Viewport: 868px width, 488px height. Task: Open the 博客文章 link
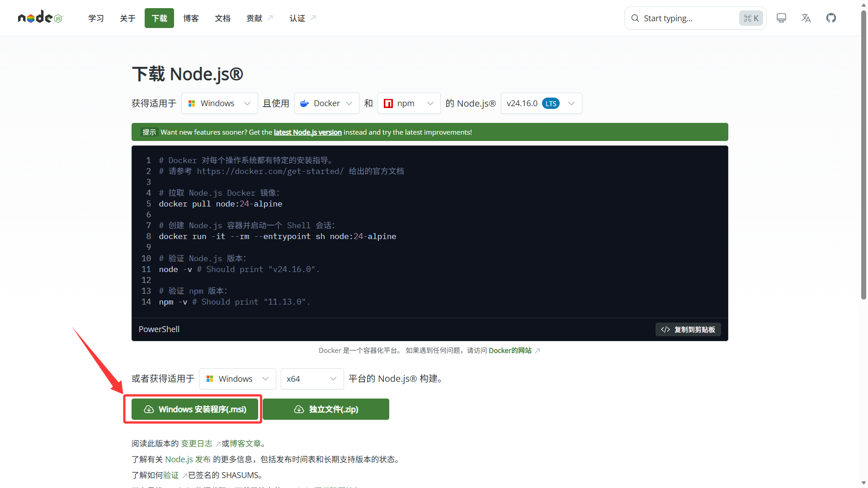(245, 444)
